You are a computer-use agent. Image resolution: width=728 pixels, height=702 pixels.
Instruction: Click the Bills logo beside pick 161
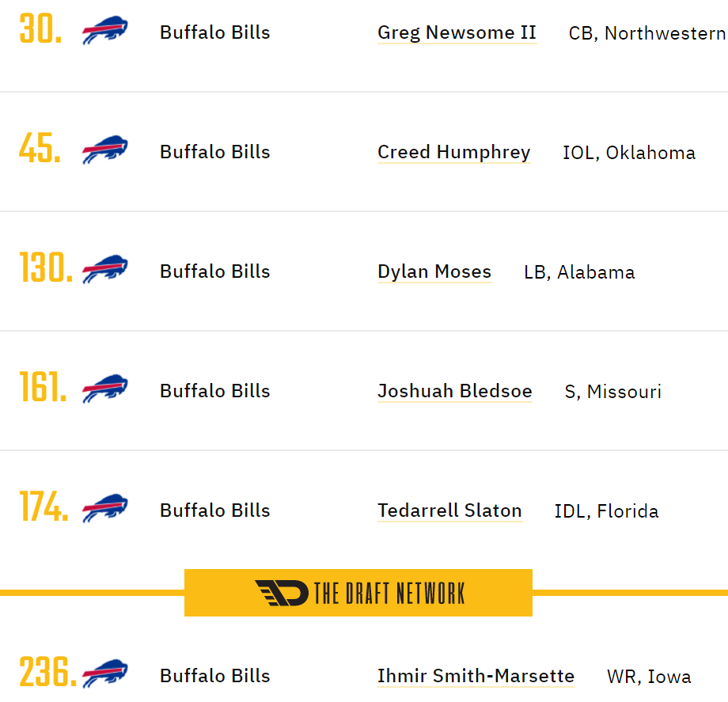pyautogui.click(x=105, y=388)
